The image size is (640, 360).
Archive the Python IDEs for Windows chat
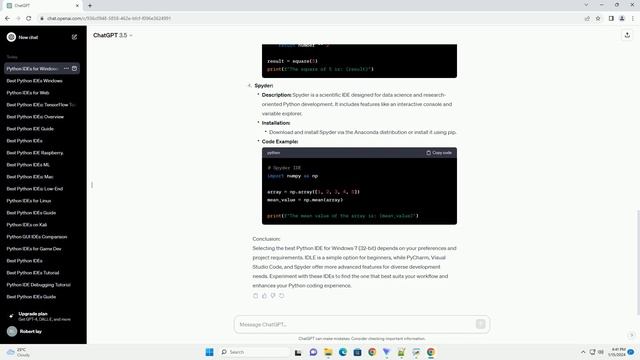click(74, 69)
